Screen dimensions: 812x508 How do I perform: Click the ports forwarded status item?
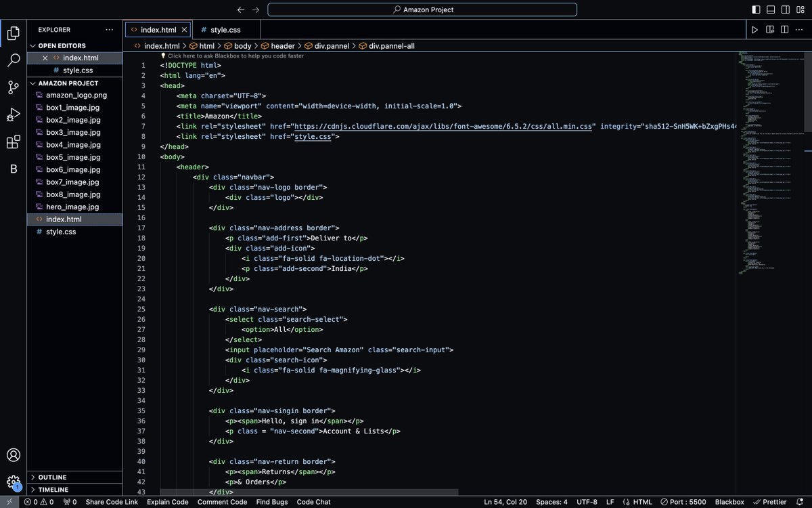(70, 502)
